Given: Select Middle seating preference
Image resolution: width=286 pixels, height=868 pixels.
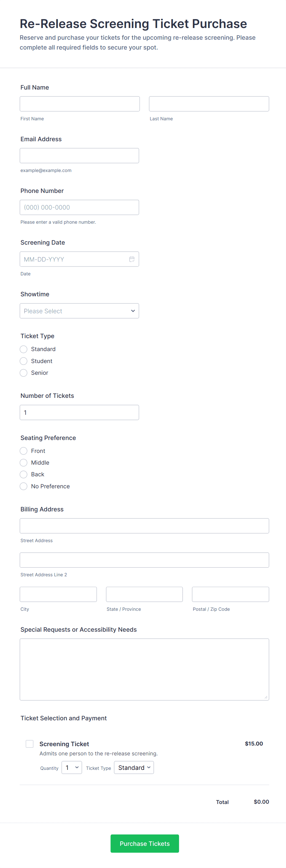Looking at the screenshot, I should (x=24, y=463).
